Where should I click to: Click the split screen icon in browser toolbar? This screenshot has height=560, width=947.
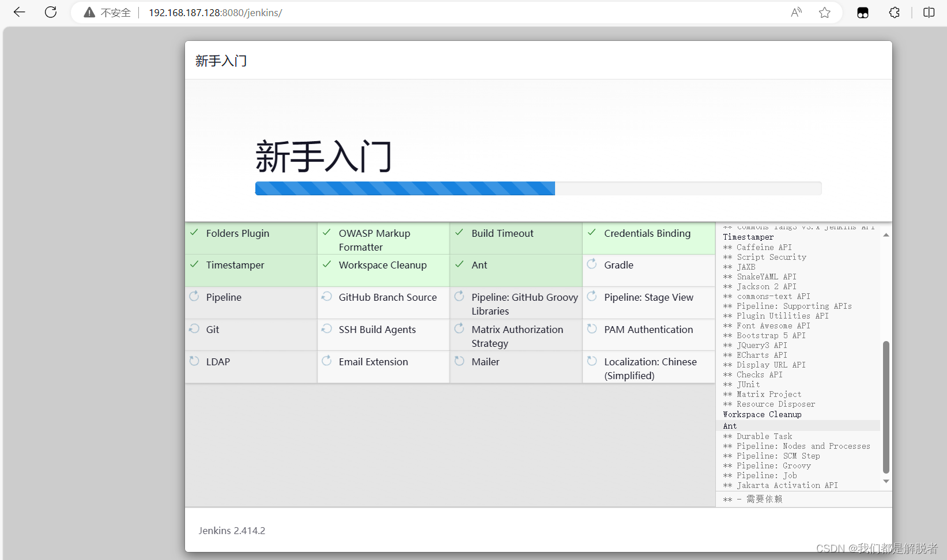(x=929, y=12)
